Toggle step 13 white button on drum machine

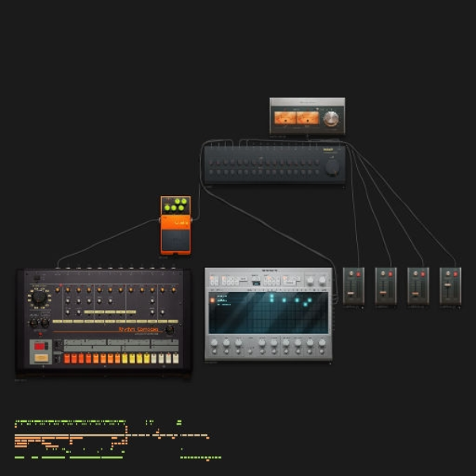click(154, 359)
